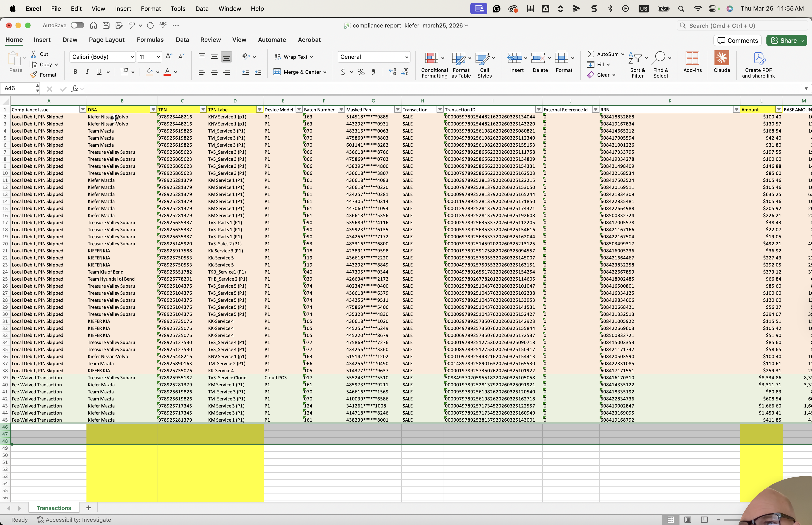812x525 pixels.
Task: Click the Increase Indent icon
Action: click(x=258, y=72)
